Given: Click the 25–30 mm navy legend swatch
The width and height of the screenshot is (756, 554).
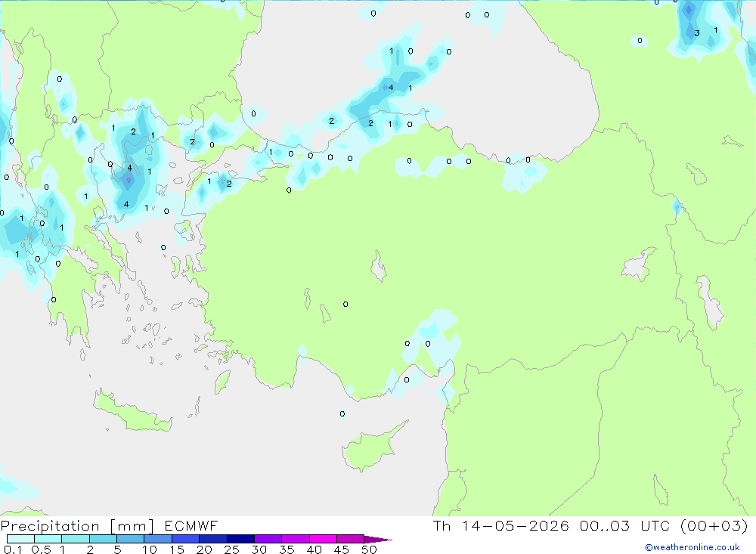Looking at the screenshot, I should click(x=240, y=539).
